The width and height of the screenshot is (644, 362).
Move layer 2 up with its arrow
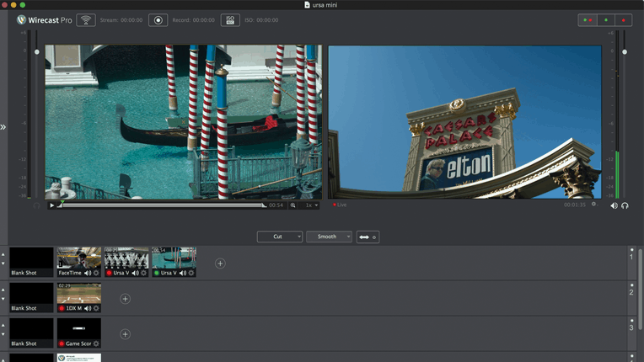point(3,290)
